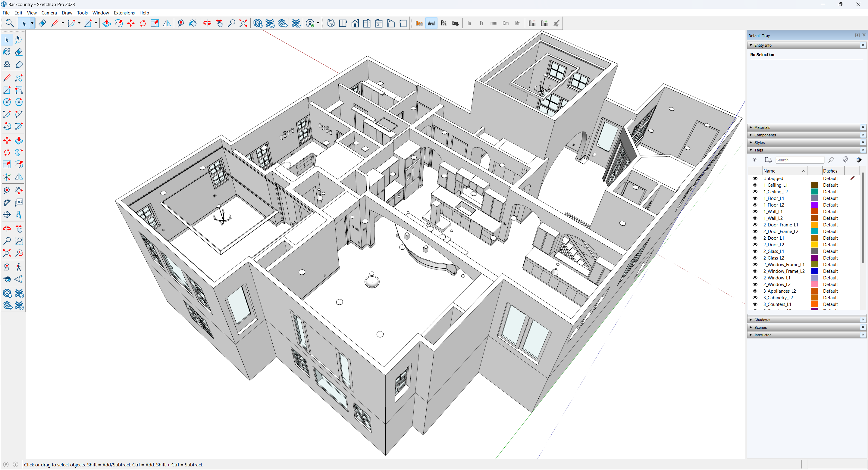The height and width of the screenshot is (470, 868).
Task: Click Zoom Extents in the top toolbar
Action: pyautogui.click(x=243, y=23)
